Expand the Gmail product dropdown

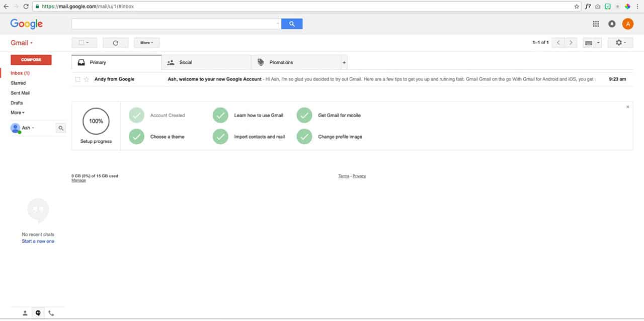[22, 43]
